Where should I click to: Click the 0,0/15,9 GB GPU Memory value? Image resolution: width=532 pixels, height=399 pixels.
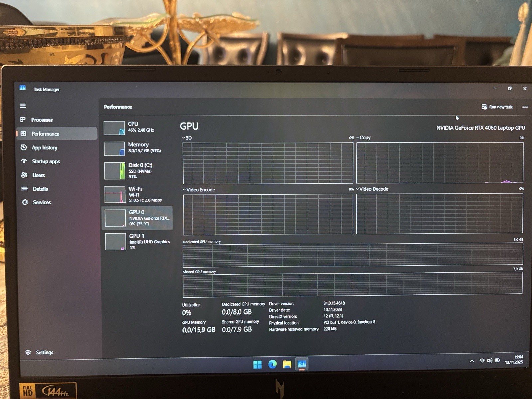tap(199, 330)
